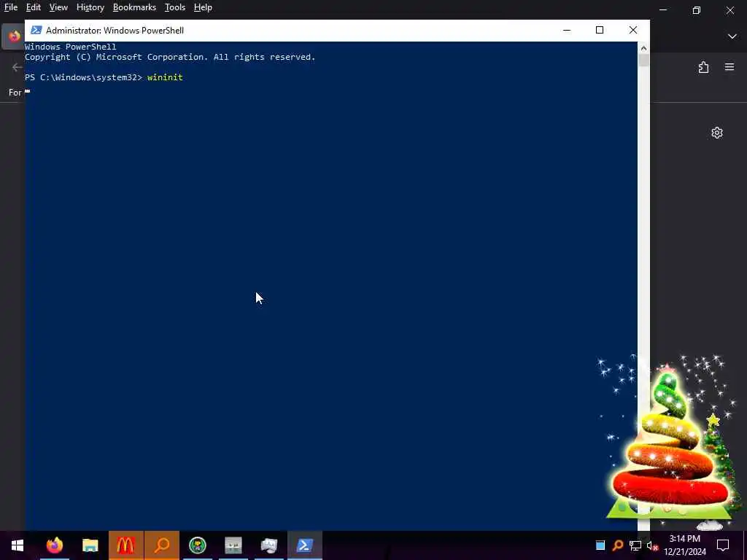Viewport: 747px width, 560px height.
Task: Open the History menu in Firefox
Action: pyautogui.click(x=90, y=7)
